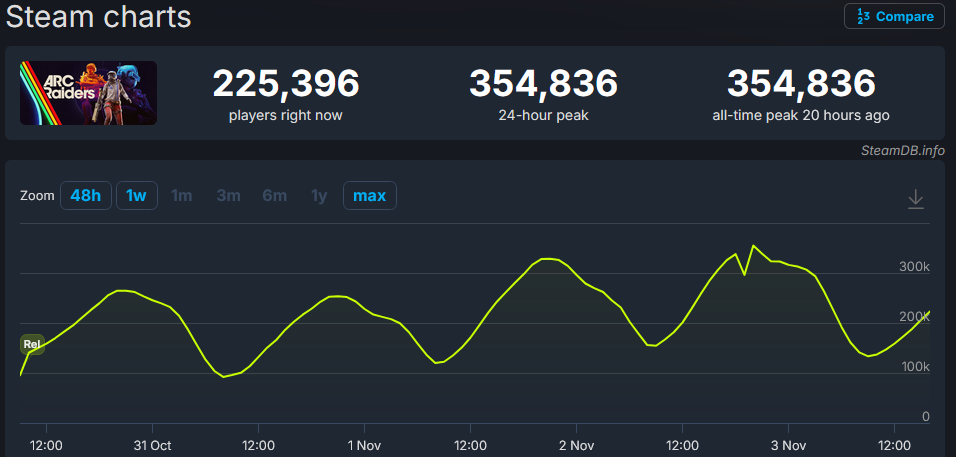Click the download chart icon
This screenshot has width=956, height=457.
tap(916, 199)
